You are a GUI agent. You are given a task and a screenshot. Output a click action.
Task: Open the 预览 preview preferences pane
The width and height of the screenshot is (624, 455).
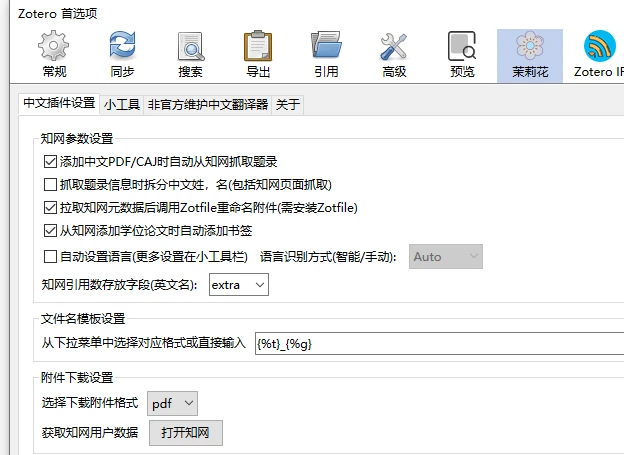[x=462, y=55]
